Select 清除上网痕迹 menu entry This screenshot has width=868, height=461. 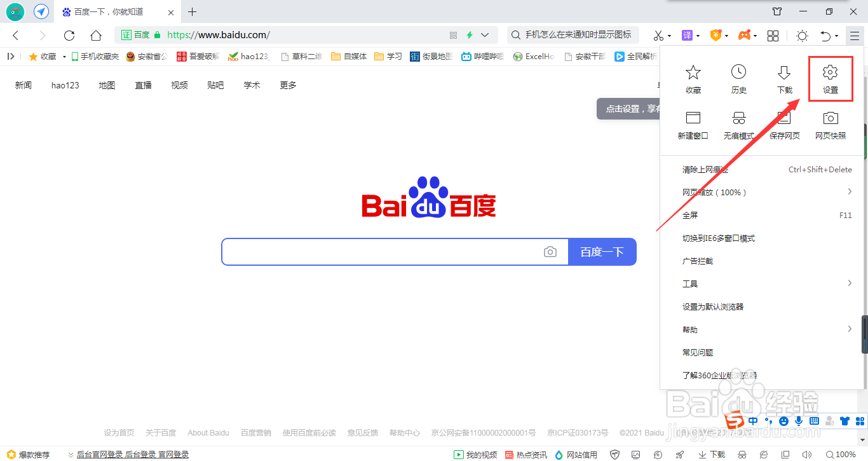coord(763,169)
